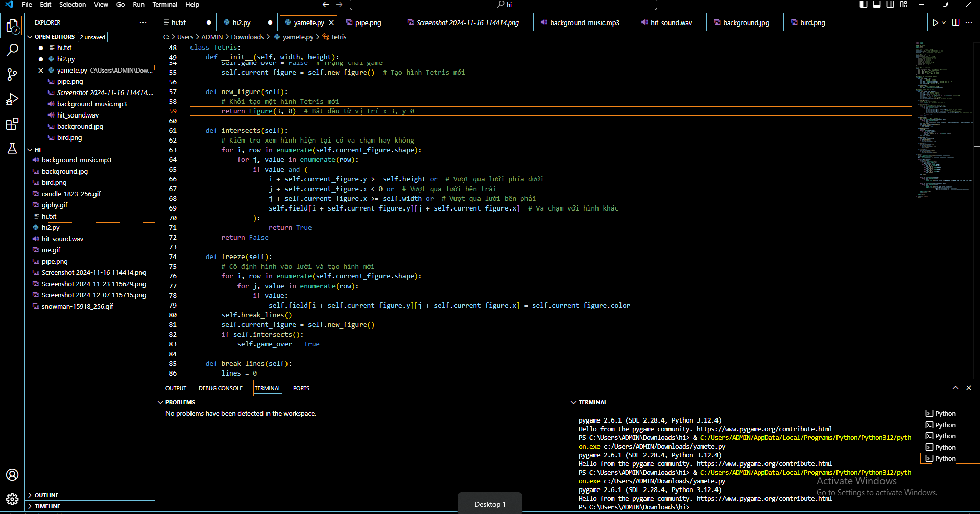This screenshot has height=514, width=980.
Task: Maximize the panel with the chevron up
Action: [955, 388]
